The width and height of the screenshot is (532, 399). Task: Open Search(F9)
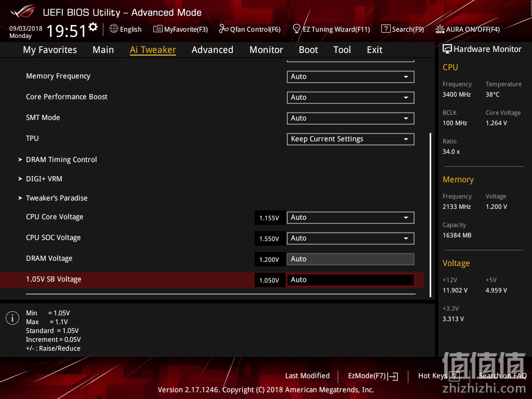coord(408,29)
